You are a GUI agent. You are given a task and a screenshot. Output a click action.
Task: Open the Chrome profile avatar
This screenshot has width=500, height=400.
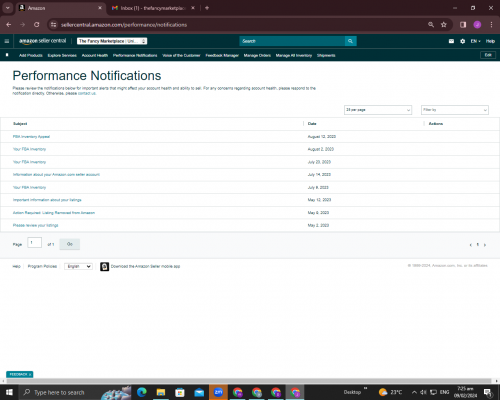pos(477,25)
